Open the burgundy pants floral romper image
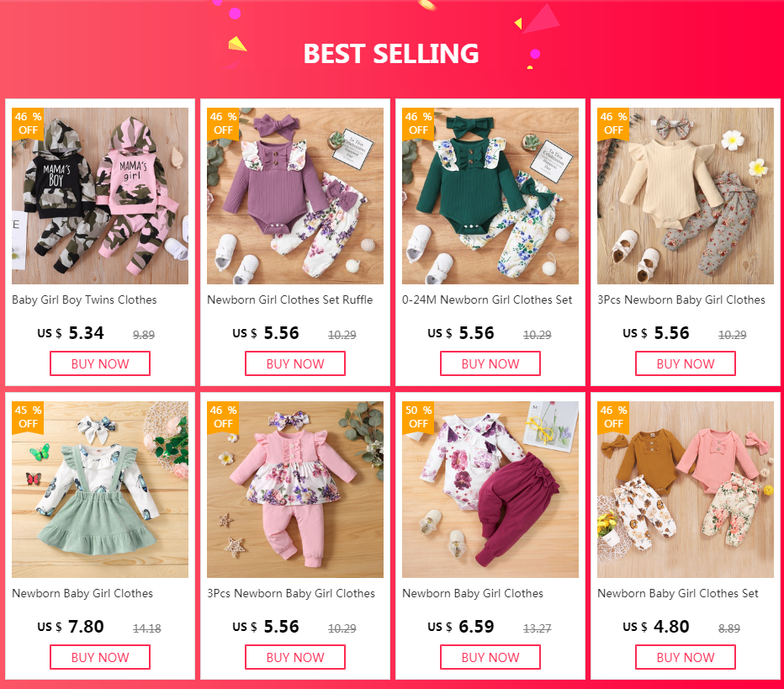Image resolution: width=784 pixels, height=689 pixels. pyautogui.click(x=490, y=490)
